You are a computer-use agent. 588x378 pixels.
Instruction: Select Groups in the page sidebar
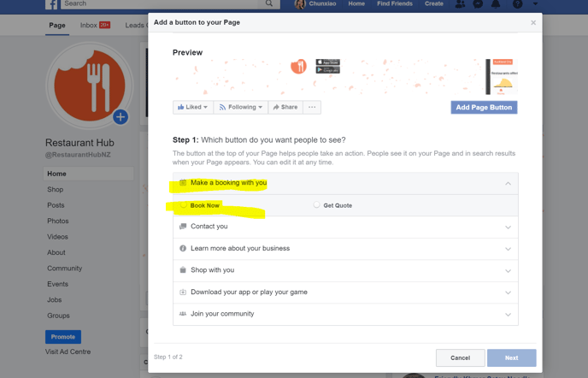point(58,316)
